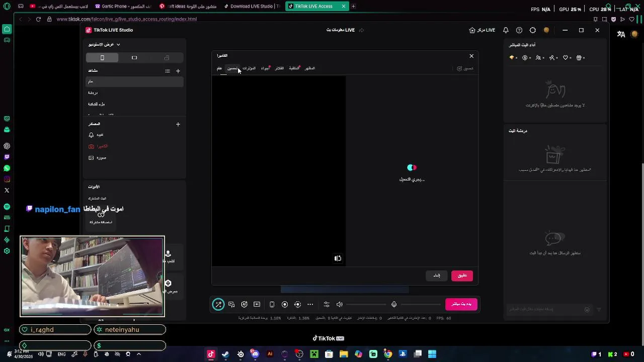Reload the browser page
644x362 pixels.
[x=38, y=19]
